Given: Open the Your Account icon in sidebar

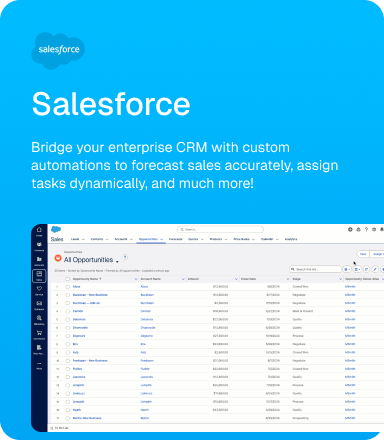Looking at the screenshot, I should click(x=39, y=349).
